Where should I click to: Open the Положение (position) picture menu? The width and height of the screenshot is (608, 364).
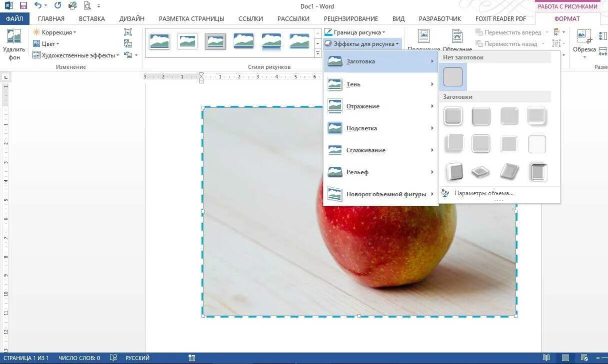click(x=423, y=40)
